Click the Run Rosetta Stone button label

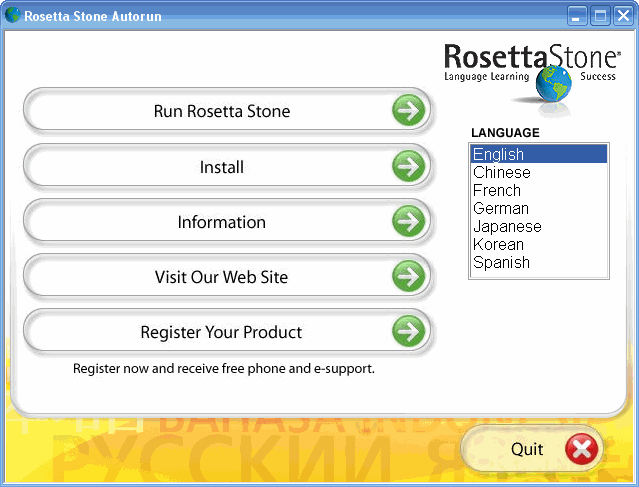(x=222, y=111)
